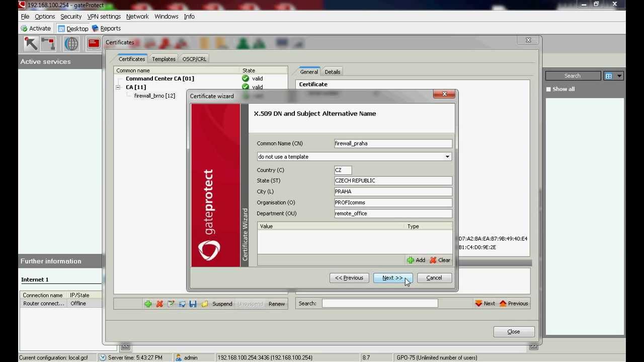Open the Security menu
644x362 pixels.
[71, 17]
